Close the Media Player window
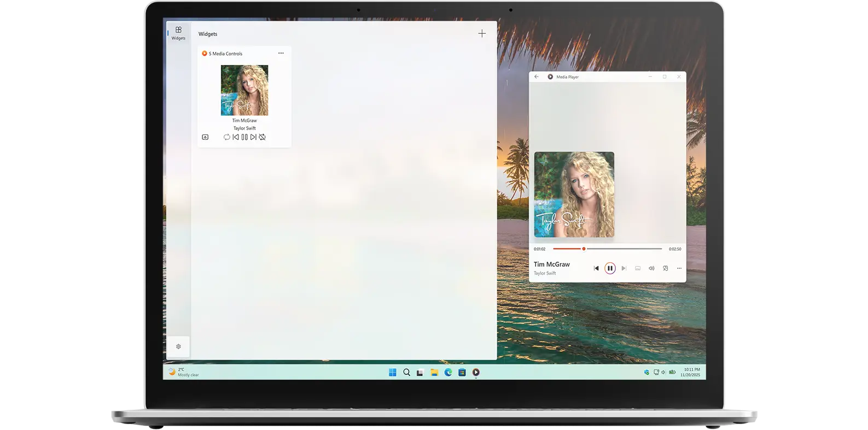868x430 pixels. tap(679, 77)
